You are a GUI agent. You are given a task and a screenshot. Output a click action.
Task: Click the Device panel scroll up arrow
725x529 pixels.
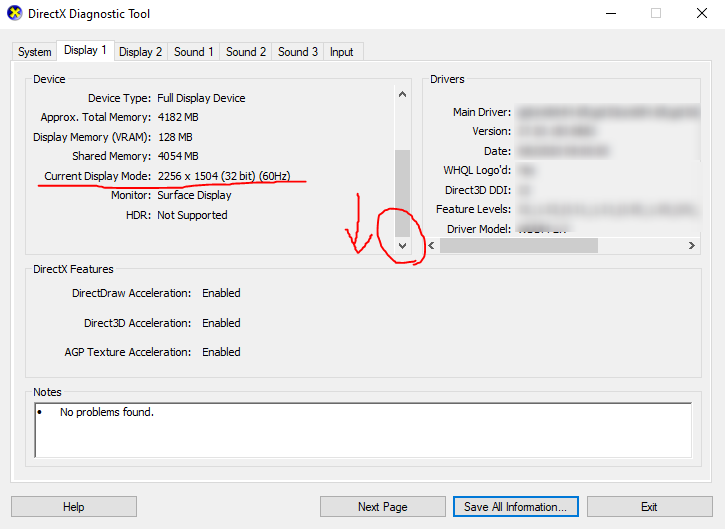402,94
